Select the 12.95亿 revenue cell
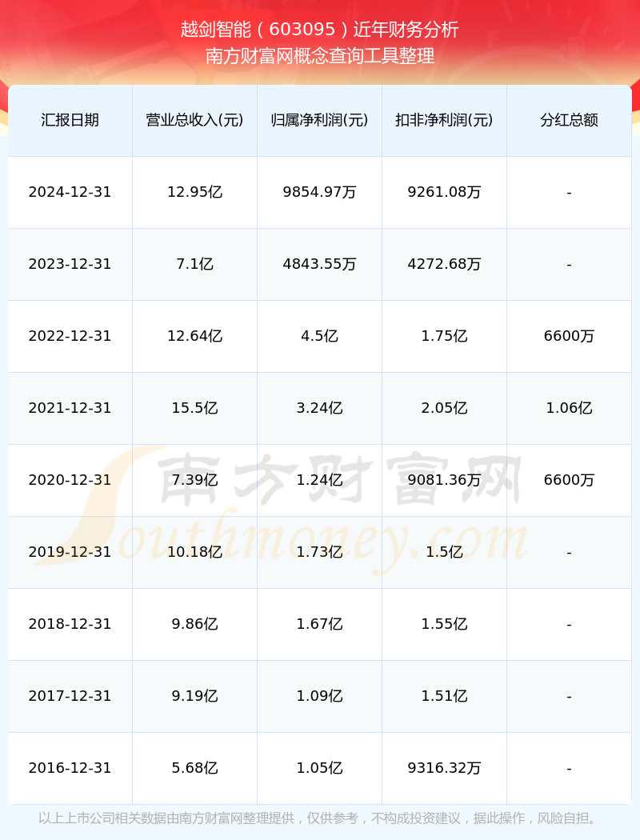Screen dimensions: 640x840 pyautogui.click(x=195, y=192)
